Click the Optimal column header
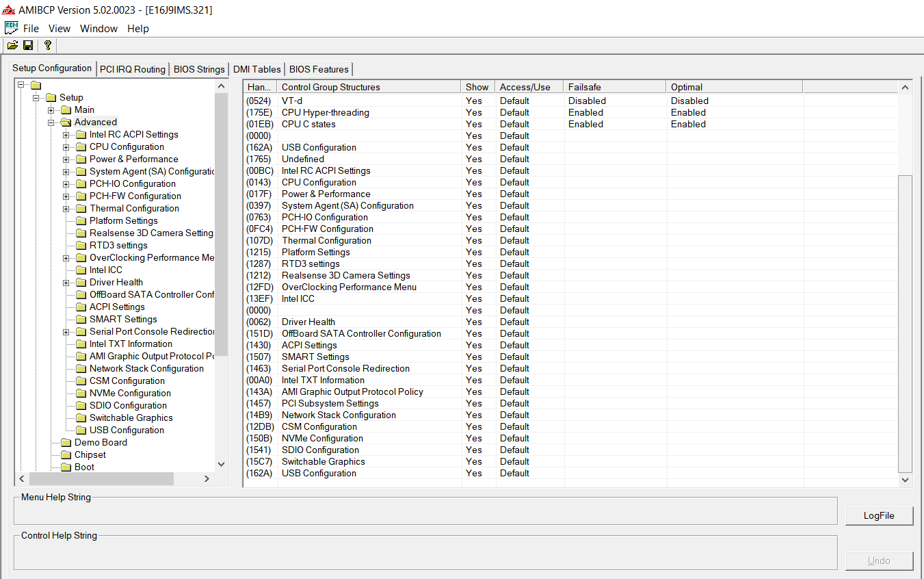924x579 pixels. [x=735, y=87]
